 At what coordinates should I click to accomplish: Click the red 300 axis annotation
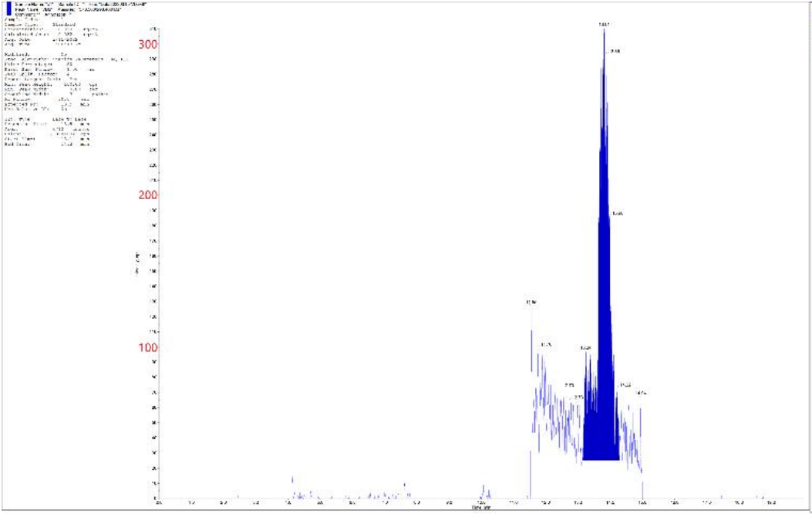coord(148,44)
